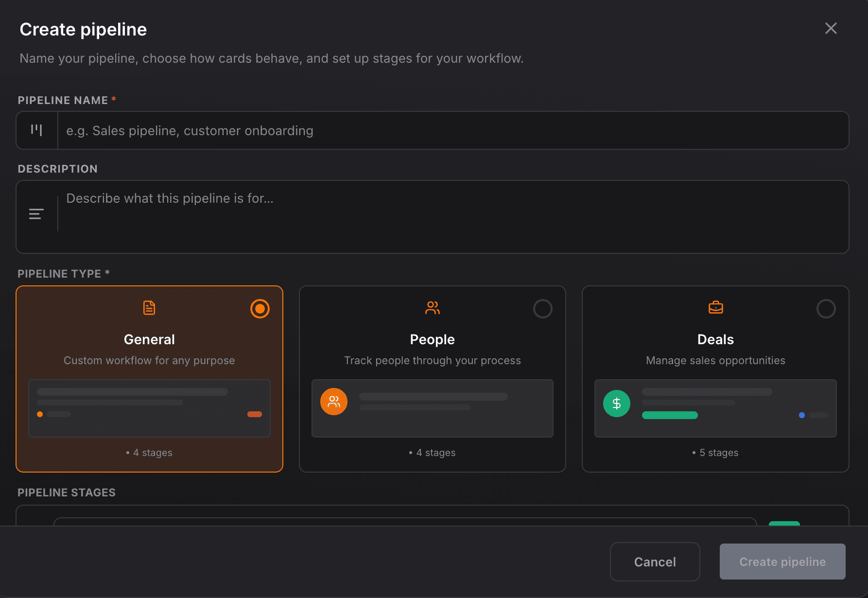Click the orange avatar icon in People preview
868x598 pixels.
pos(333,401)
